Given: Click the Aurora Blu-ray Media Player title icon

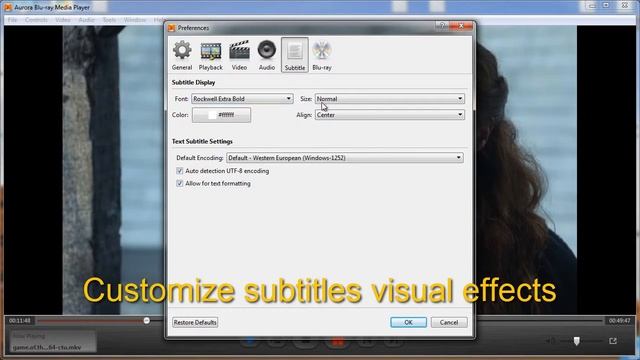Looking at the screenshot, I should [8, 7].
